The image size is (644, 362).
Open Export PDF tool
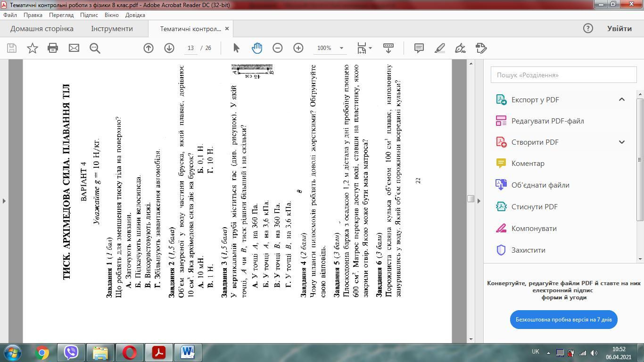coord(535,99)
